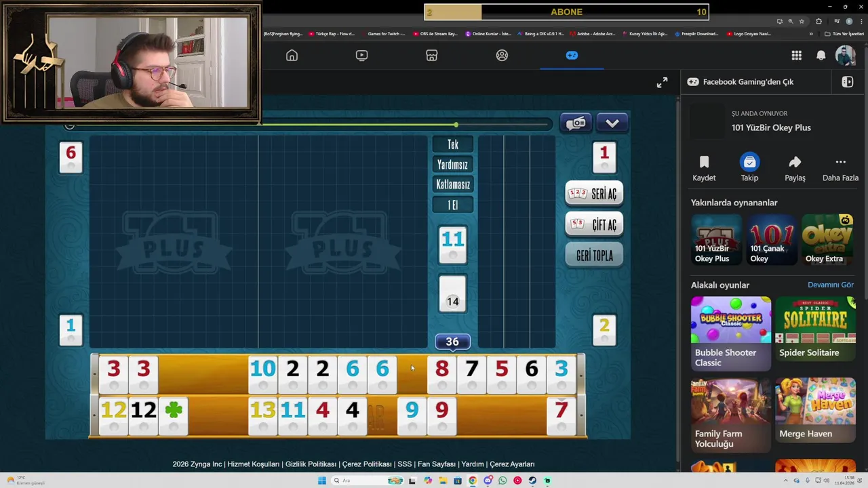Open Steam from the taskbar

coord(532,481)
